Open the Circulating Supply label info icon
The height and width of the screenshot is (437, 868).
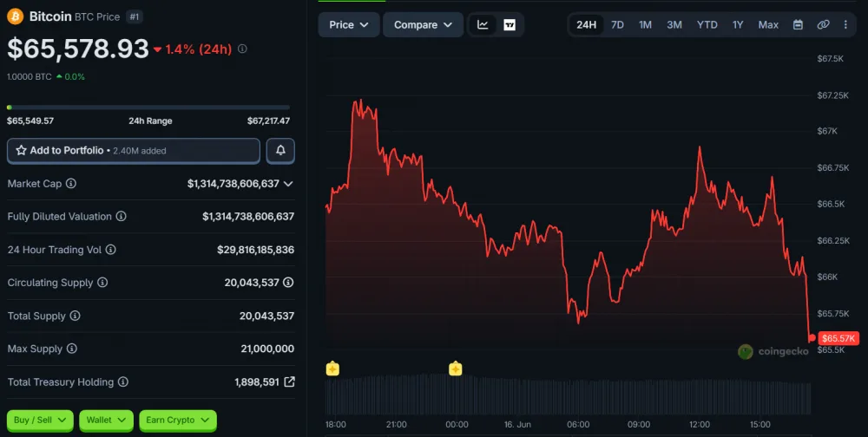[102, 282]
